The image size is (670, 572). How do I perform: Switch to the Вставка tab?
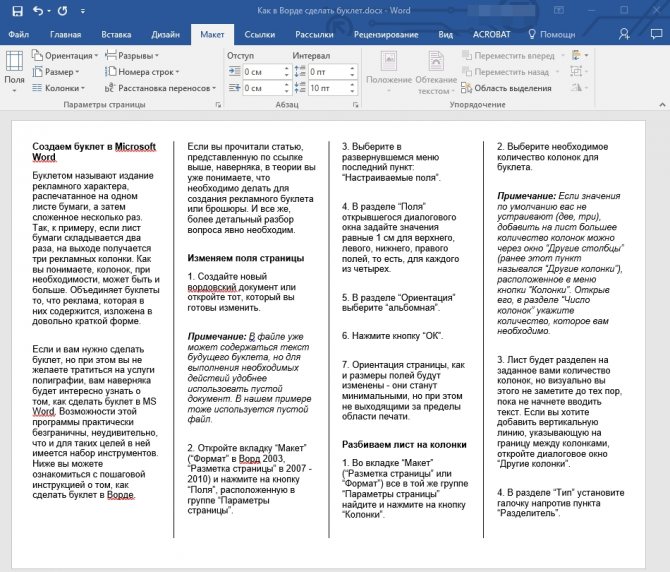pyautogui.click(x=116, y=35)
